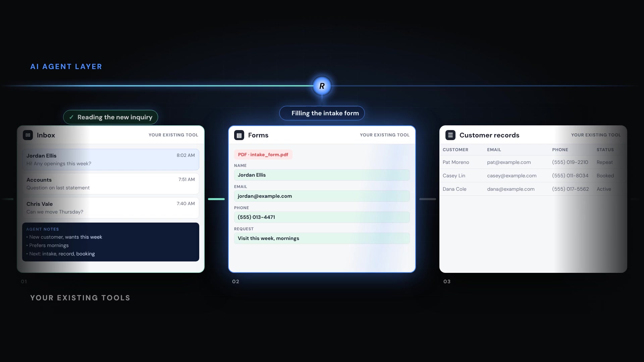This screenshot has height=362, width=644.
Task: Click the Booked status cell
Action: (605, 176)
